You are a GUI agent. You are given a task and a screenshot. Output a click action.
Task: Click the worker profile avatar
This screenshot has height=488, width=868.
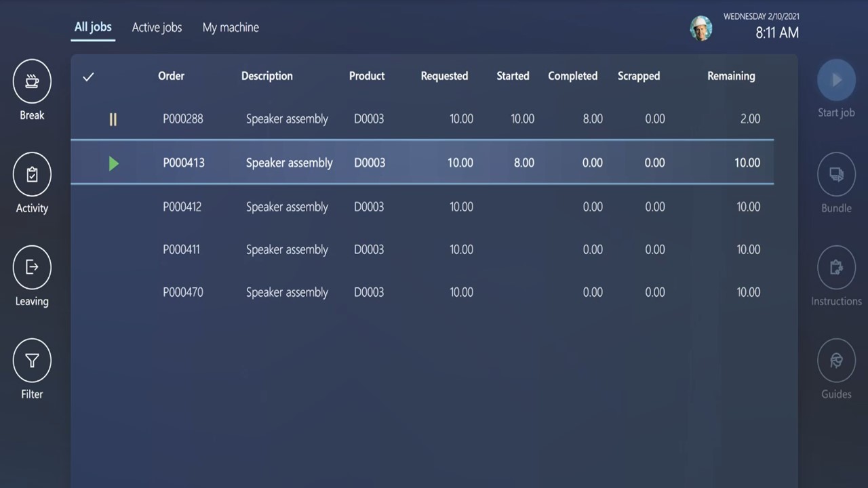click(x=701, y=28)
